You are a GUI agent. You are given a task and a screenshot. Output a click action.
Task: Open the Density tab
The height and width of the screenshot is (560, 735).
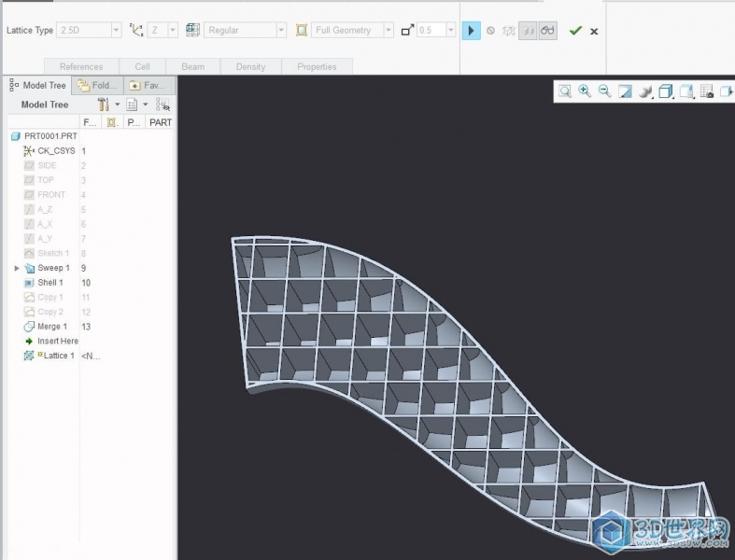(251, 66)
